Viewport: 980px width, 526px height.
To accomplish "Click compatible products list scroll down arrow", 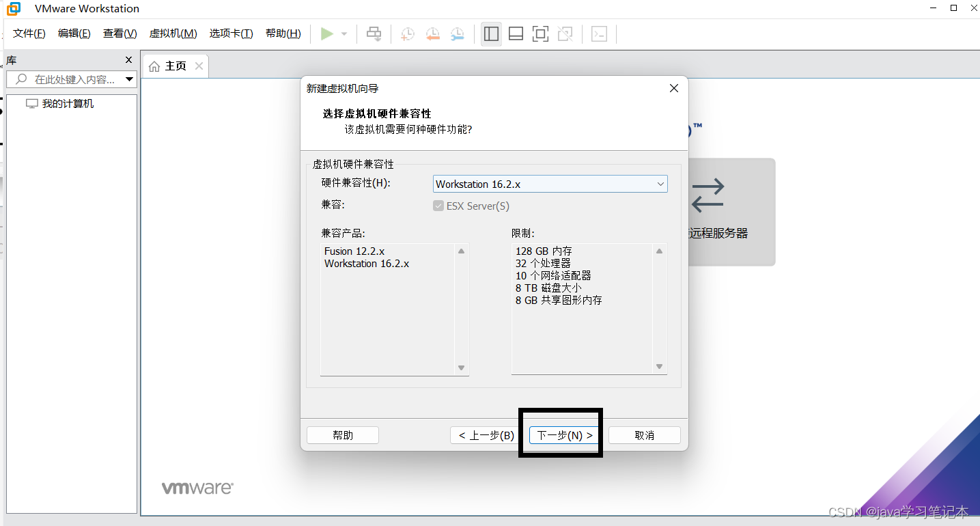I will click(462, 368).
